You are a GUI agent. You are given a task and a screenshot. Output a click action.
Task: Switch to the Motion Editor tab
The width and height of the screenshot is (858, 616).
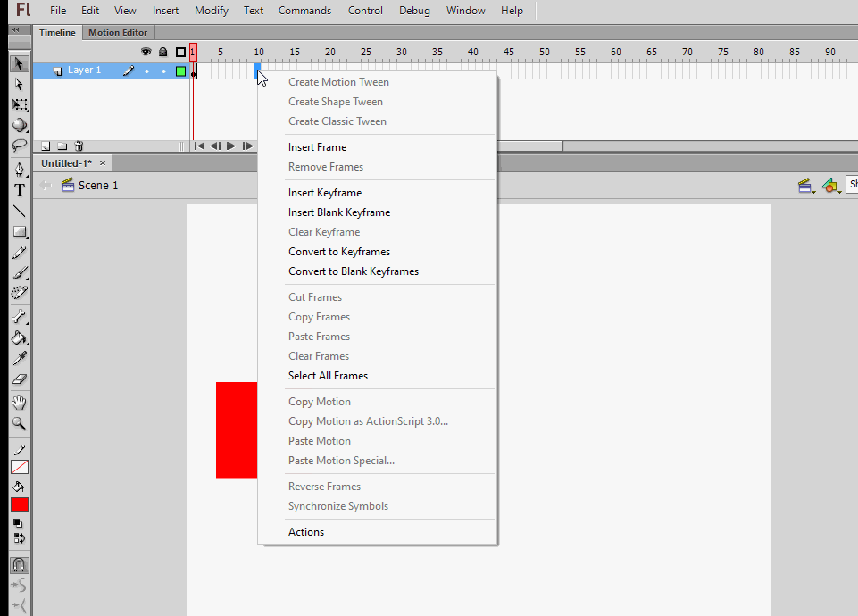(x=117, y=32)
